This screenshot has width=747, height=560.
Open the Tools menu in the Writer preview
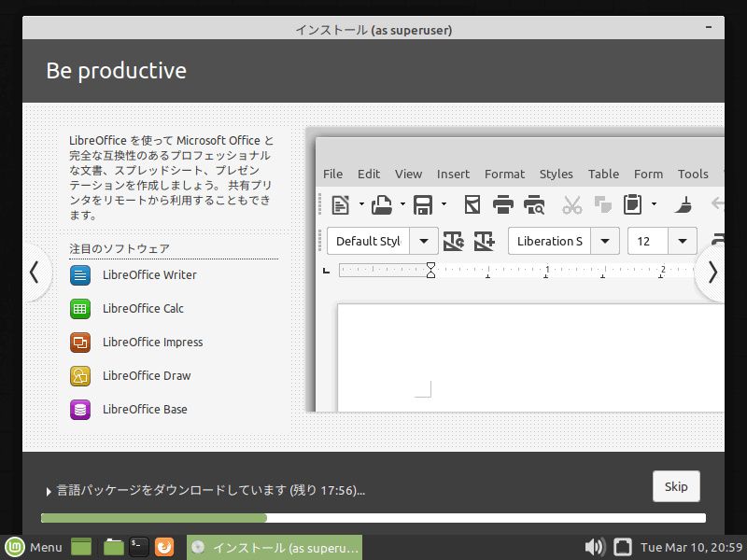point(693,175)
